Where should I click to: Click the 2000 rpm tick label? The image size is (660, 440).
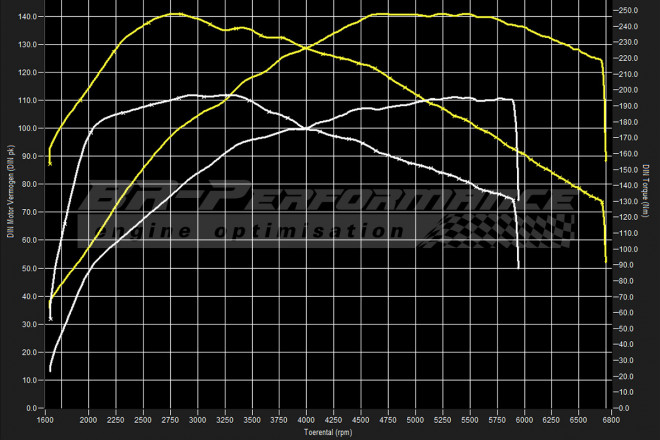point(90,422)
